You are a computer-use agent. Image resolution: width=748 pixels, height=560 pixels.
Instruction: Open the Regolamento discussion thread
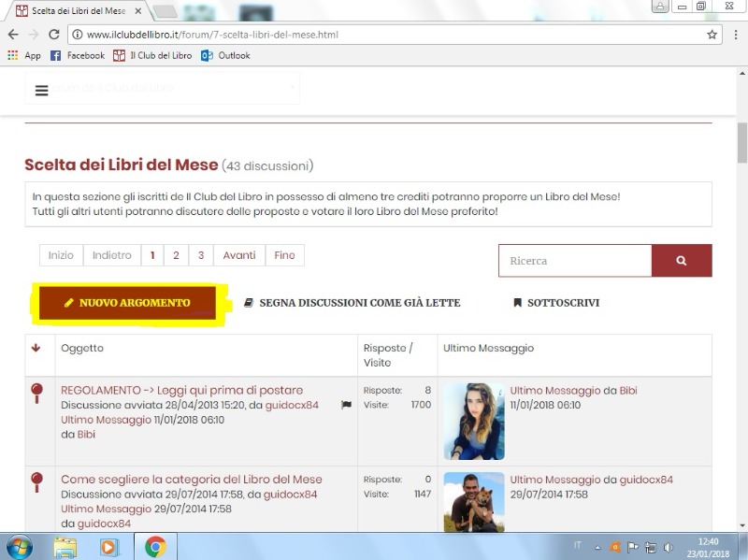click(x=181, y=390)
